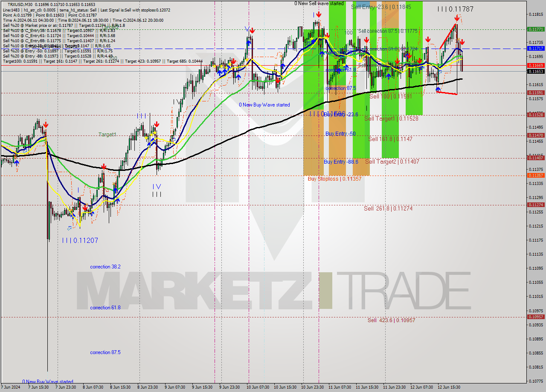Click the '9 Jun 15:30' time label
Viewport: 546px width, 392px height.
(x=202, y=387)
